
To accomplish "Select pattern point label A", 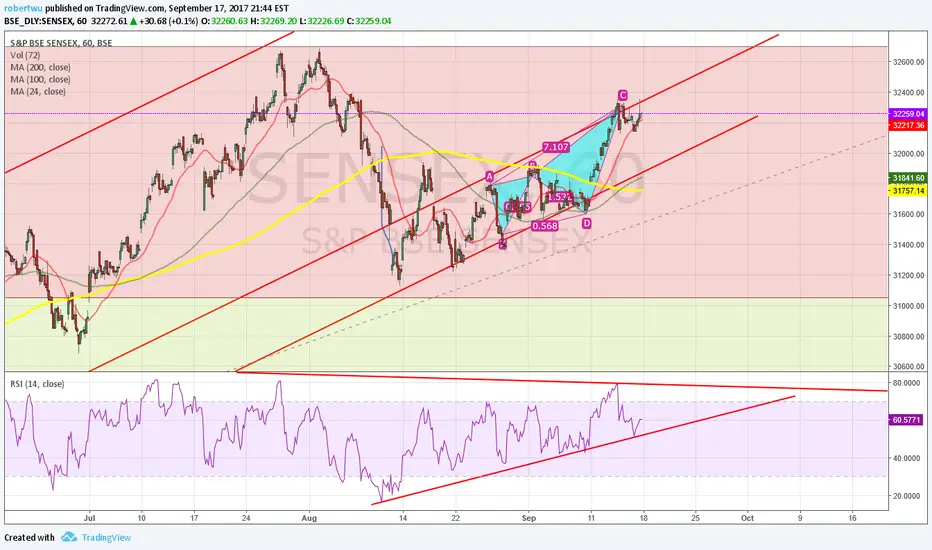I will (x=490, y=176).
